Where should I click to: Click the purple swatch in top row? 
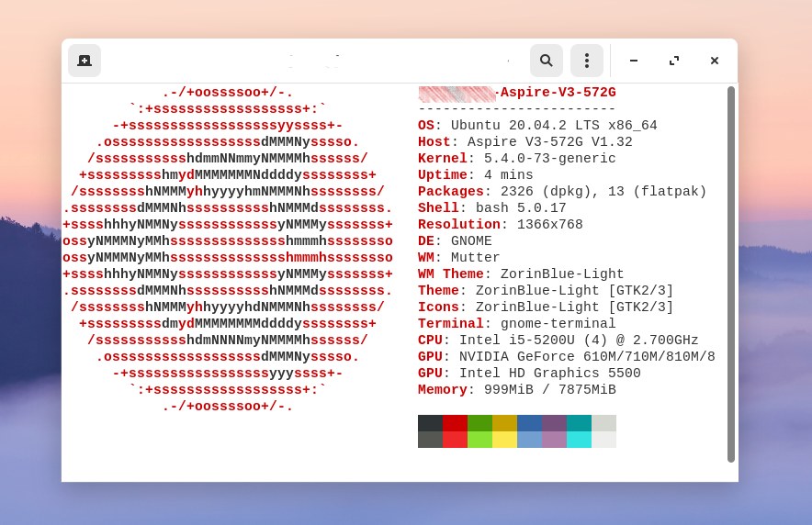tap(554, 423)
